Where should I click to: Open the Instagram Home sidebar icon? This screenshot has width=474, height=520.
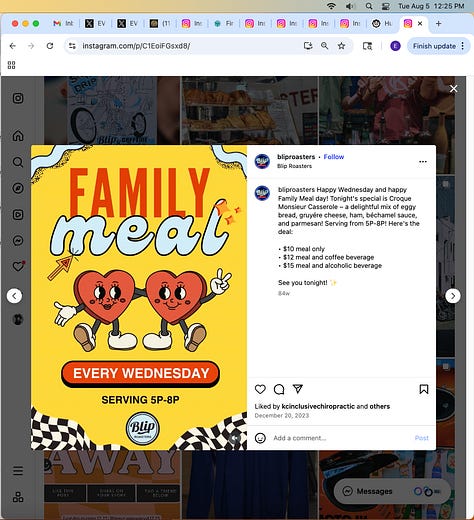pos(18,136)
